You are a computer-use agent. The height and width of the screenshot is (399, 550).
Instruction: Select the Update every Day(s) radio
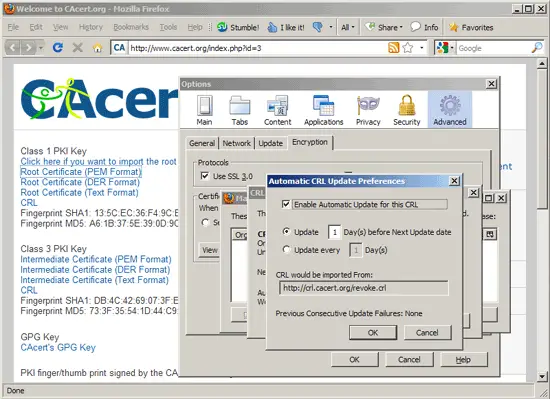[x=286, y=250]
